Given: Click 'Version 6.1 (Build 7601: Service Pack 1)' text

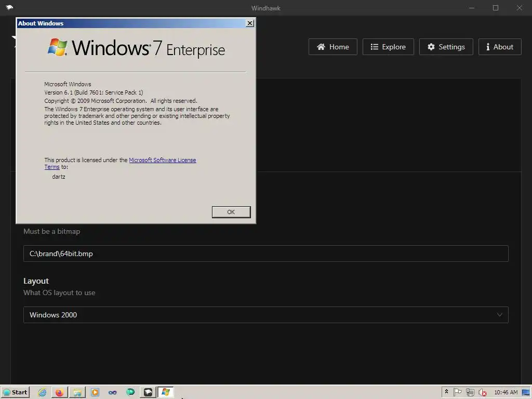Looking at the screenshot, I should pyautogui.click(x=94, y=92).
